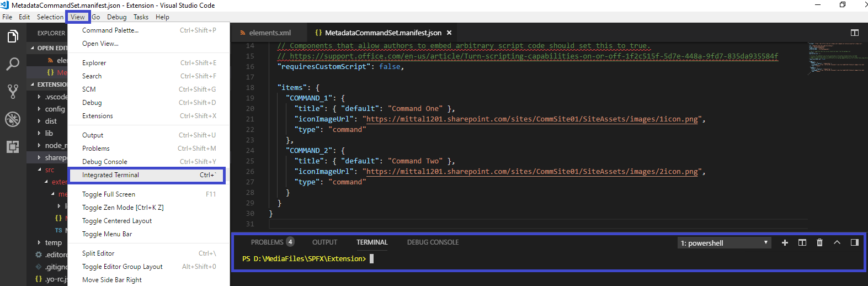Choose Toggle Zen Mode
Screen dimensions: 868x286
148,208
